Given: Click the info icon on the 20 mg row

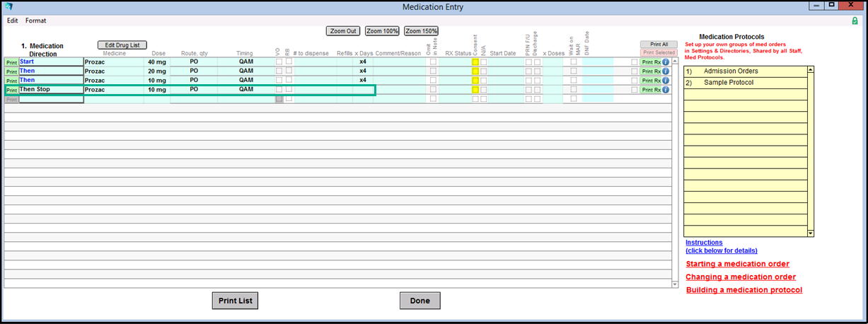Looking at the screenshot, I should [666, 71].
